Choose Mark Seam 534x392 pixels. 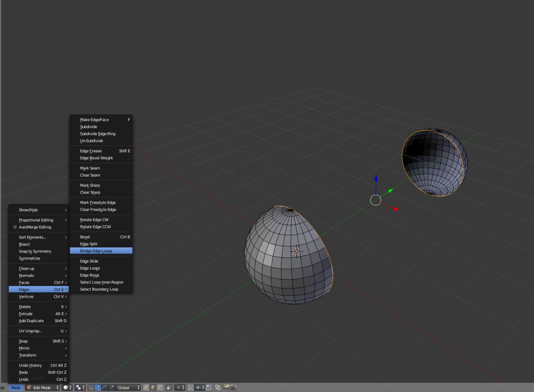click(101, 168)
